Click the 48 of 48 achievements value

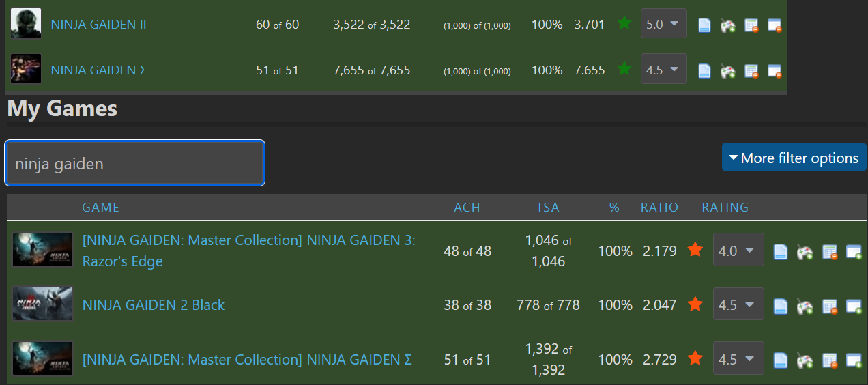(x=467, y=251)
